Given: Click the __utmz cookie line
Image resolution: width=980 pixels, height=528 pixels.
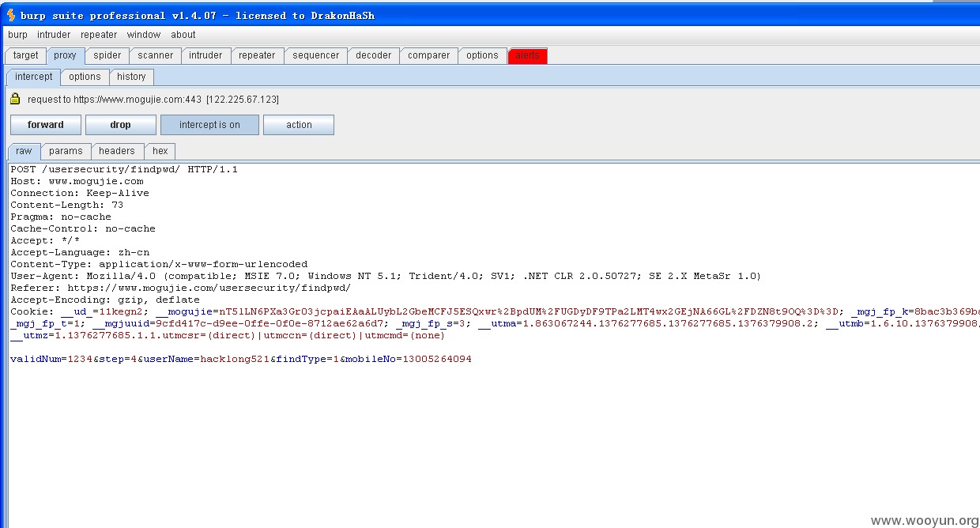Looking at the screenshot, I should [x=228, y=335].
